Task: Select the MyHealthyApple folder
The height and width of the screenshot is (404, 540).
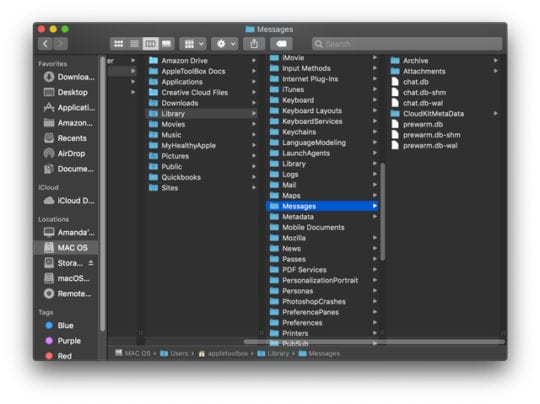Action: 202,145
